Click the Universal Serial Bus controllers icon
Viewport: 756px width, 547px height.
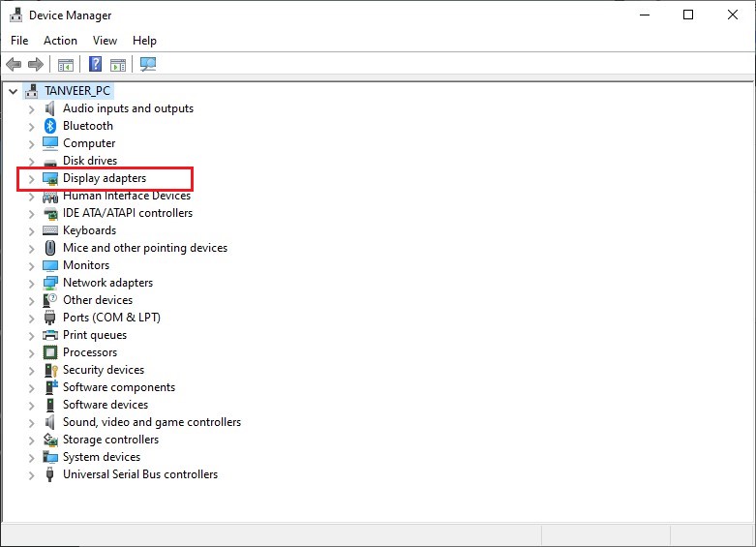(x=49, y=474)
